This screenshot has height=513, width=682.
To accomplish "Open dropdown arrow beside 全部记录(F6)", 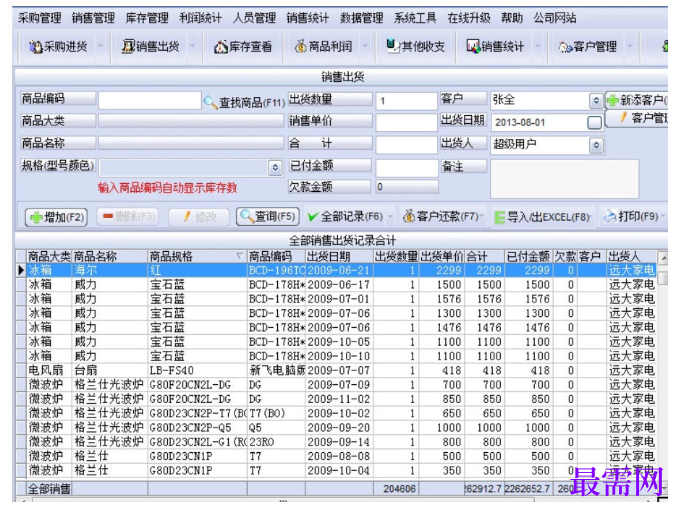I will click(x=390, y=216).
